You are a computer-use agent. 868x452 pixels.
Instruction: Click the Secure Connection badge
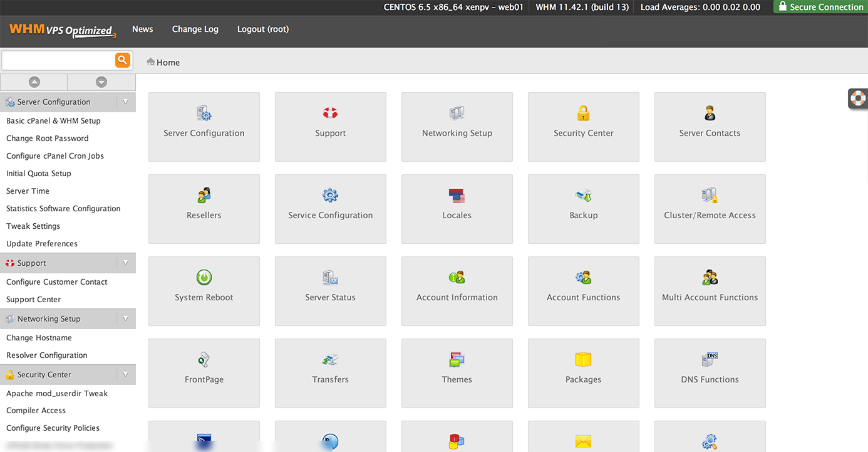pyautogui.click(x=820, y=7)
